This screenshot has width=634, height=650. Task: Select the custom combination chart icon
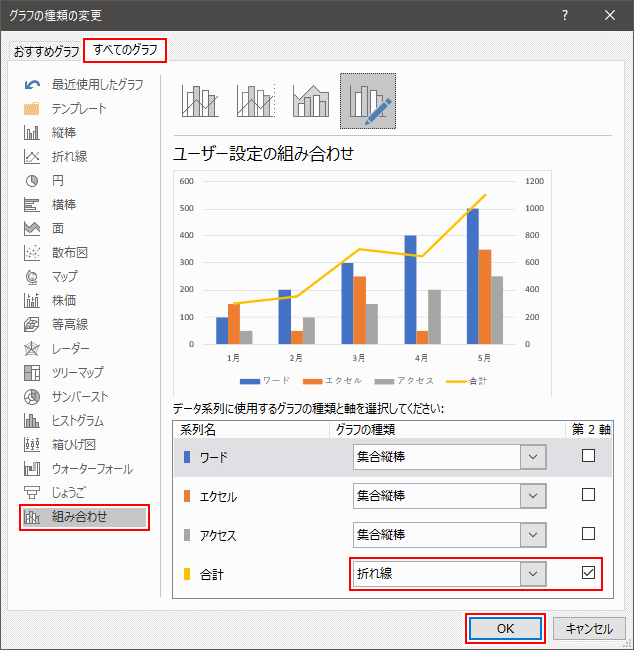[x=367, y=101]
